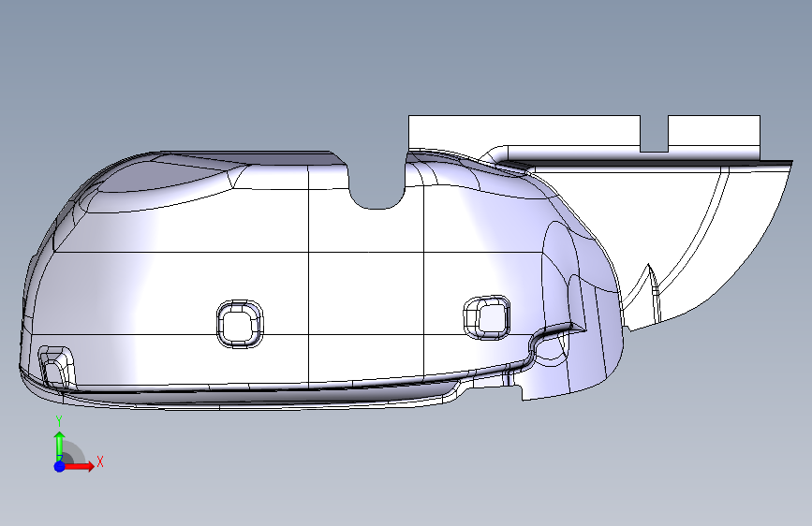Select the left square hole on the model
The image size is (812, 526).
point(239,324)
